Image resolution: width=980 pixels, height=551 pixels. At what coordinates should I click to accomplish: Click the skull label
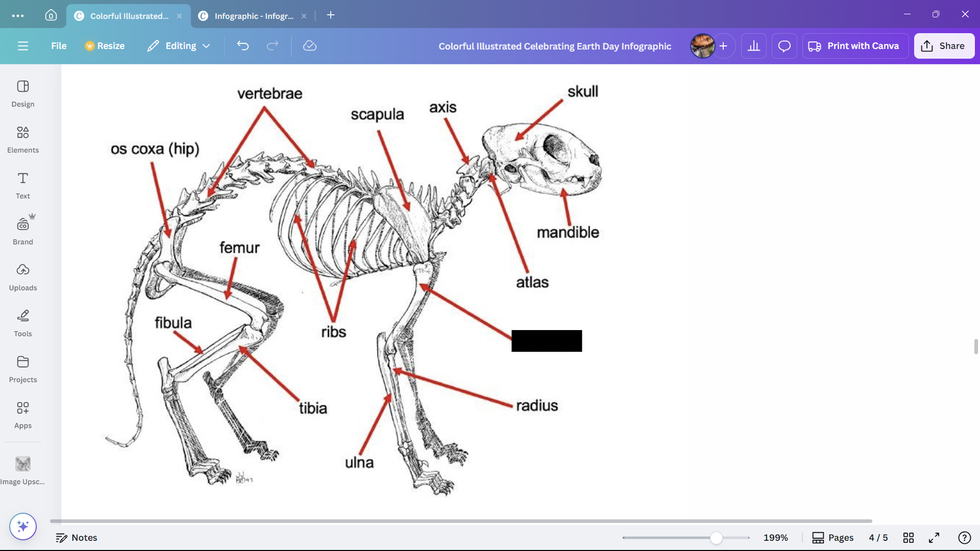(x=583, y=91)
